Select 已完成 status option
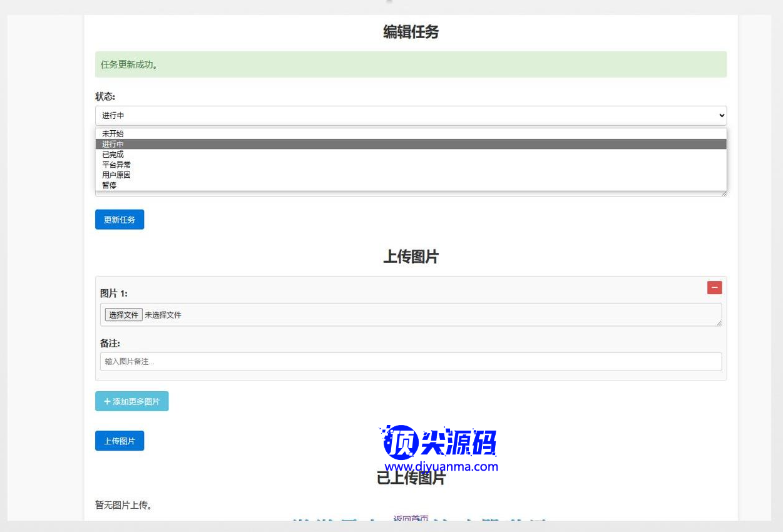 coord(113,154)
